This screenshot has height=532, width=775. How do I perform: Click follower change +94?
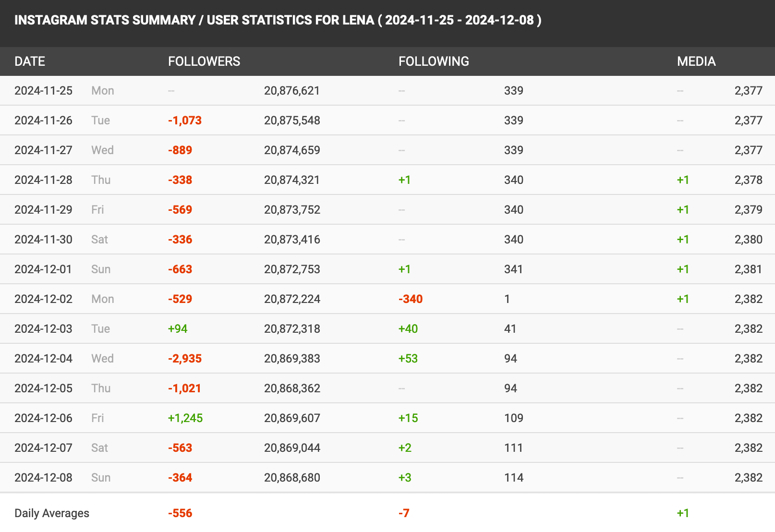[x=178, y=329]
